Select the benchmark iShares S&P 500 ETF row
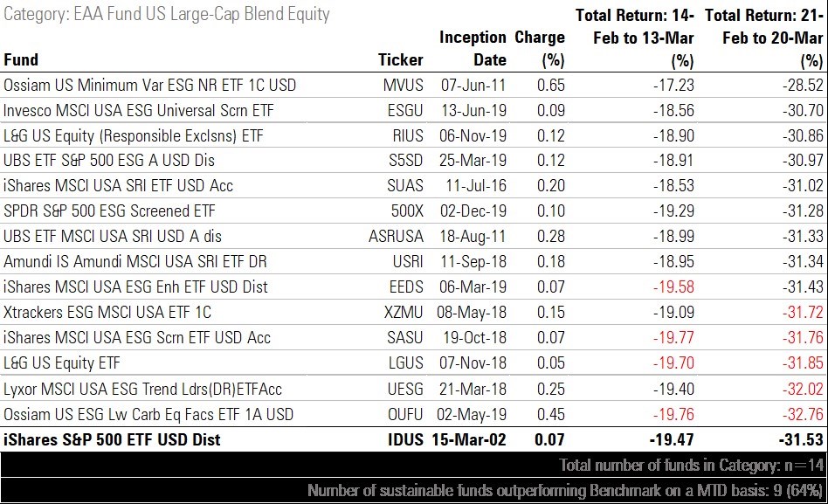828x504 pixels. tap(112, 439)
